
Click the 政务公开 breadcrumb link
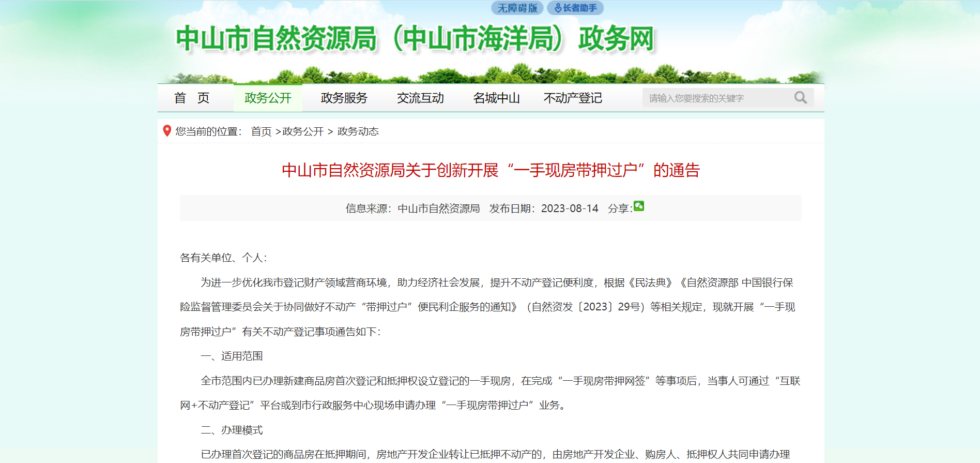303,132
